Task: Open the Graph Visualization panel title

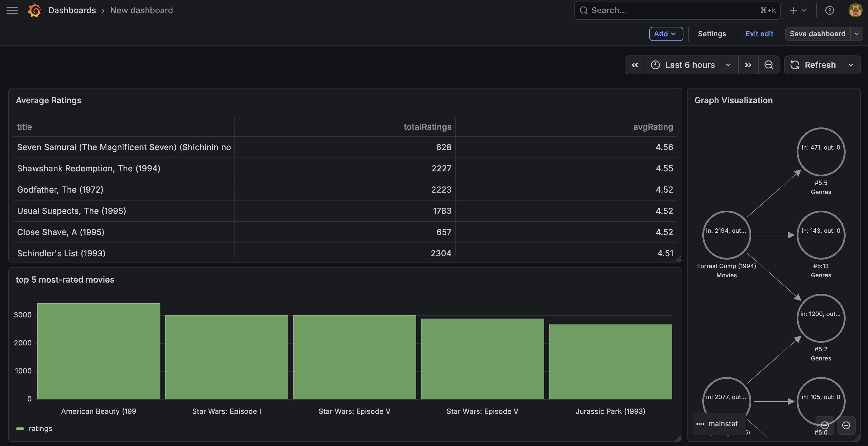Action: pos(734,100)
